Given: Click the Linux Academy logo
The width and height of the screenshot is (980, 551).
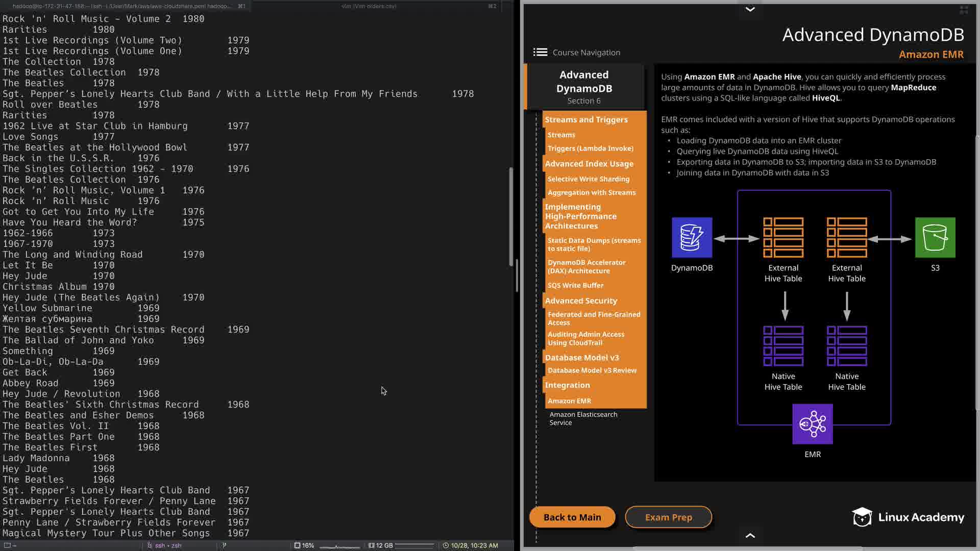Looking at the screenshot, I should click(x=908, y=517).
